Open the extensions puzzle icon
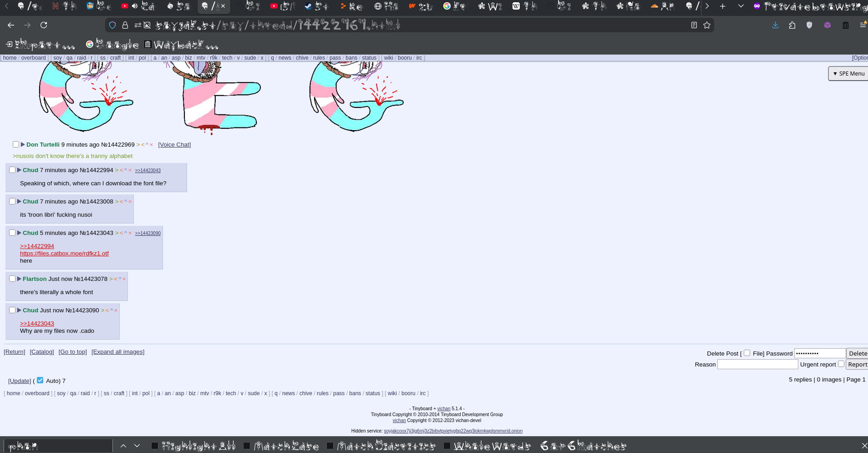 click(x=792, y=25)
